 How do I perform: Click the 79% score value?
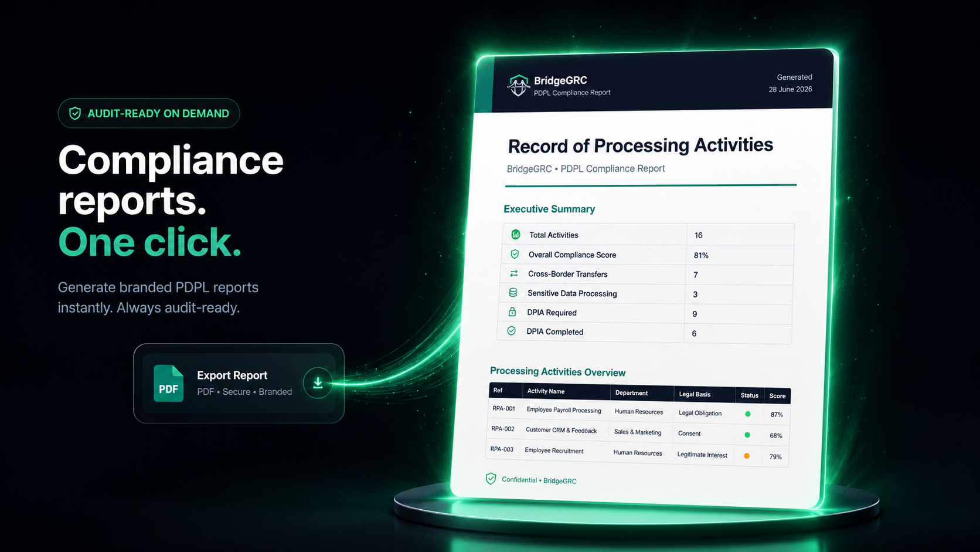pyautogui.click(x=775, y=457)
